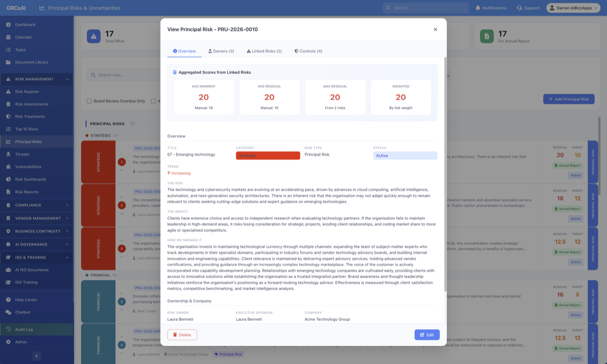Open Document Library folder icon
This screenshot has height=364, width=607.
pyautogui.click(x=8, y=62)
